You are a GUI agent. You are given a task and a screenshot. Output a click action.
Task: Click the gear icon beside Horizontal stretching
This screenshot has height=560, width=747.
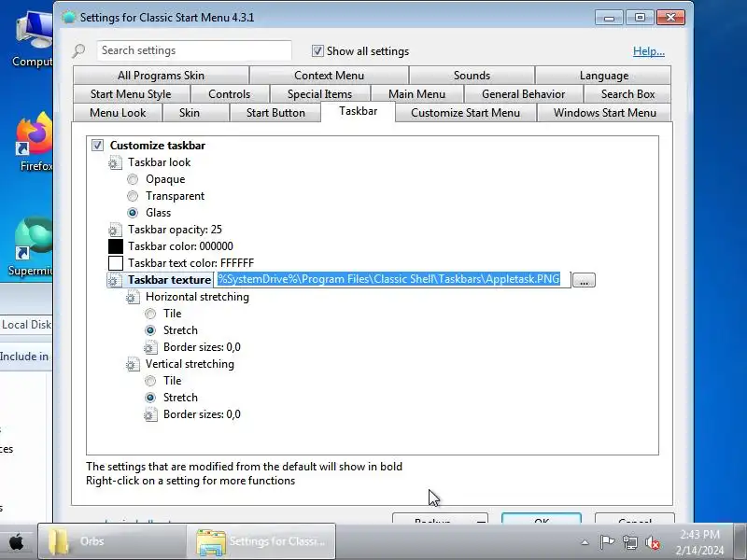coord(133,297)
